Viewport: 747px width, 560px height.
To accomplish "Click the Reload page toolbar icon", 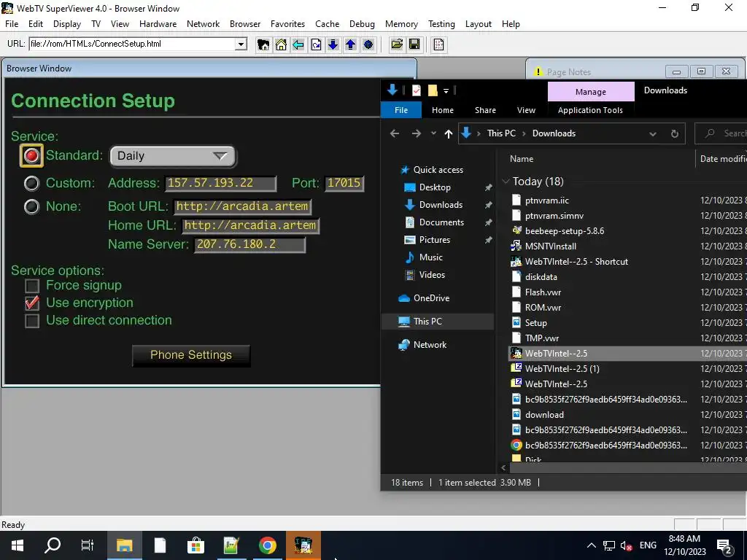I will (x=316, y=44).
